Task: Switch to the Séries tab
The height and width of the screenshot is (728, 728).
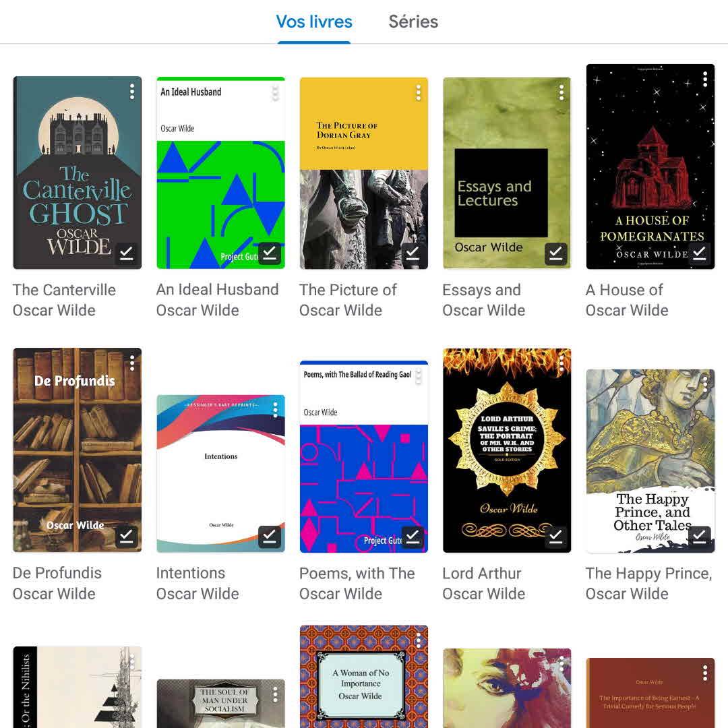Action: point(413,22)
